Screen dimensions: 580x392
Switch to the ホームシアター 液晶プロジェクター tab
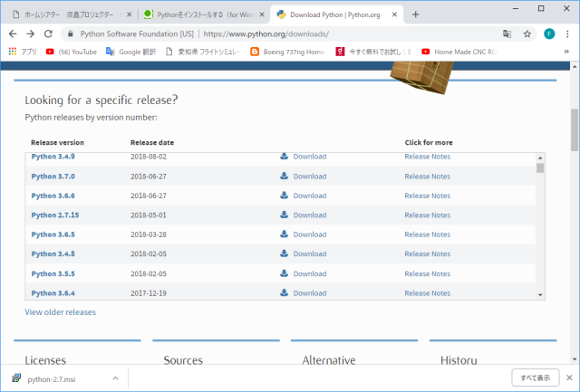[69, 14]
